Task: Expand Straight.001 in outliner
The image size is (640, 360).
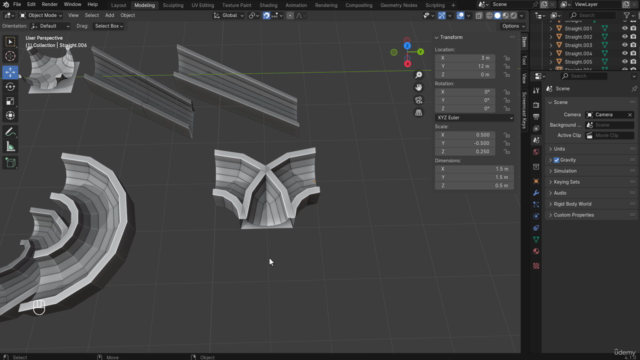Action: (x=551, y=29)
